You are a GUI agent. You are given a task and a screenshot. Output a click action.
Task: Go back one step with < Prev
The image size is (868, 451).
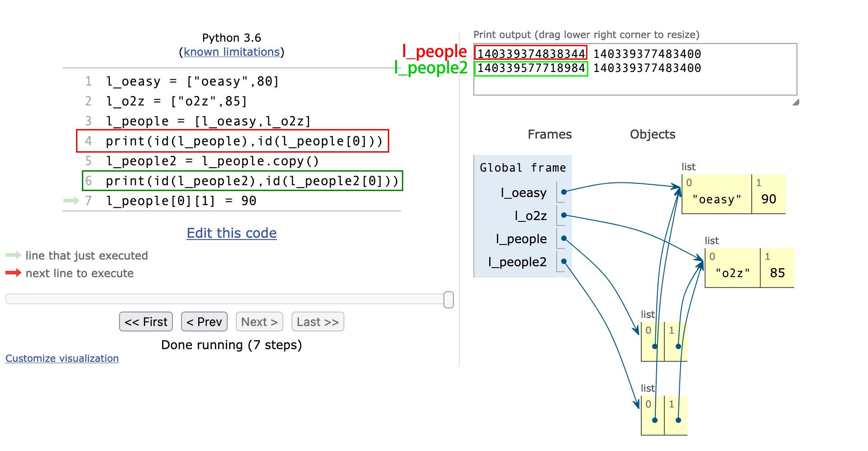(x=204, y=321)
